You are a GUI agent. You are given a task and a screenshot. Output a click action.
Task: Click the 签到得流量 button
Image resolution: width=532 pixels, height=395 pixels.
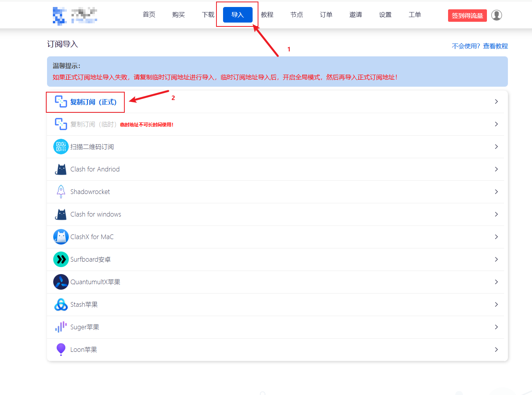click(x=467, y=16)
